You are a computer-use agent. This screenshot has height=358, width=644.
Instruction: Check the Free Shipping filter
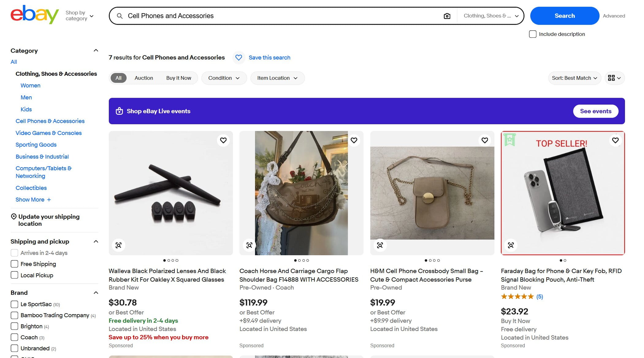[14, 264]
